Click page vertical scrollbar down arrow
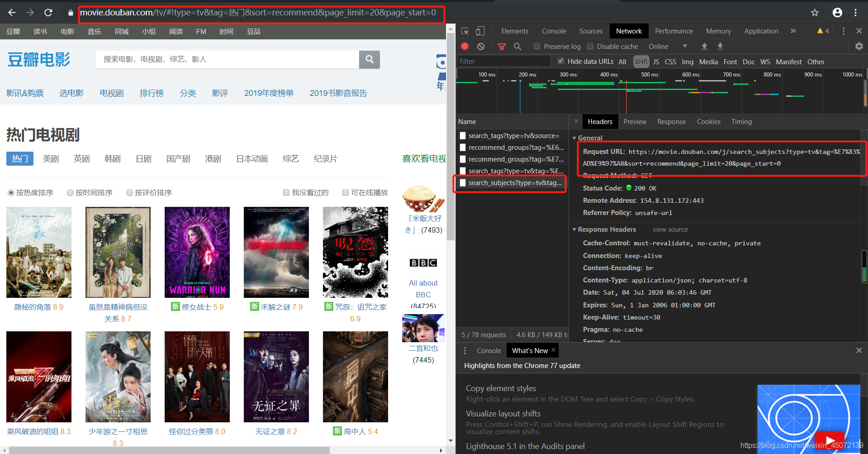Image resolution: width=868 pixels, height=454 pixels. tap(451, 440)
